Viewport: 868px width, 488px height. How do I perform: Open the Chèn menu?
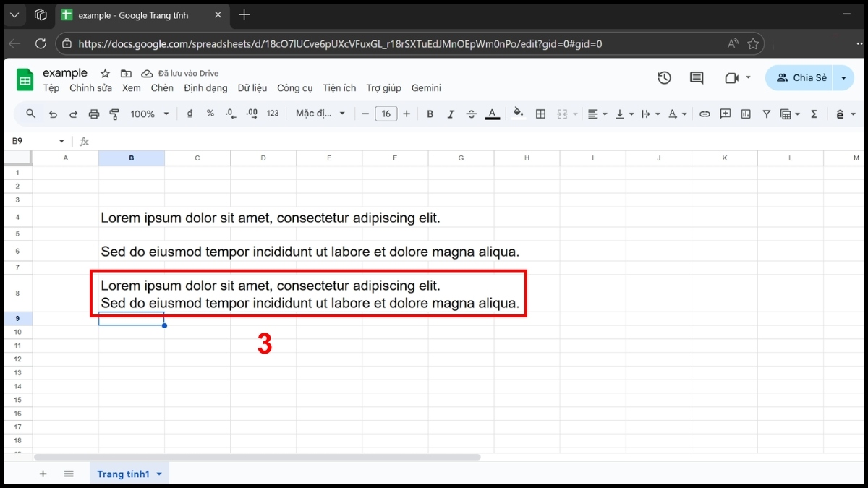[162, 87]
